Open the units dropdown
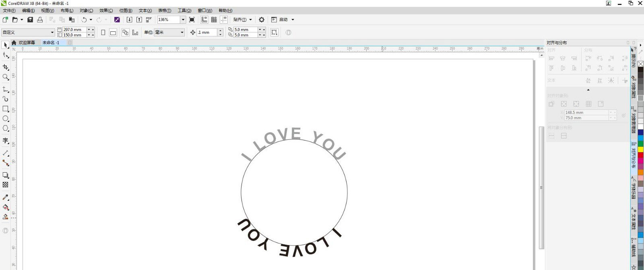The image size is (644, 270). 182,33
